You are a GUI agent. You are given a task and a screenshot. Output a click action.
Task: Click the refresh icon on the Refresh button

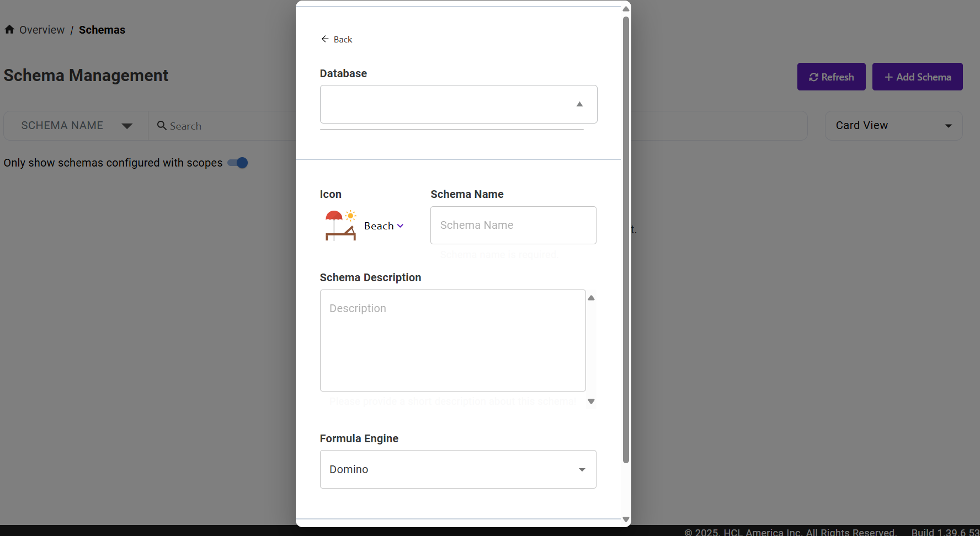point(814,77)
